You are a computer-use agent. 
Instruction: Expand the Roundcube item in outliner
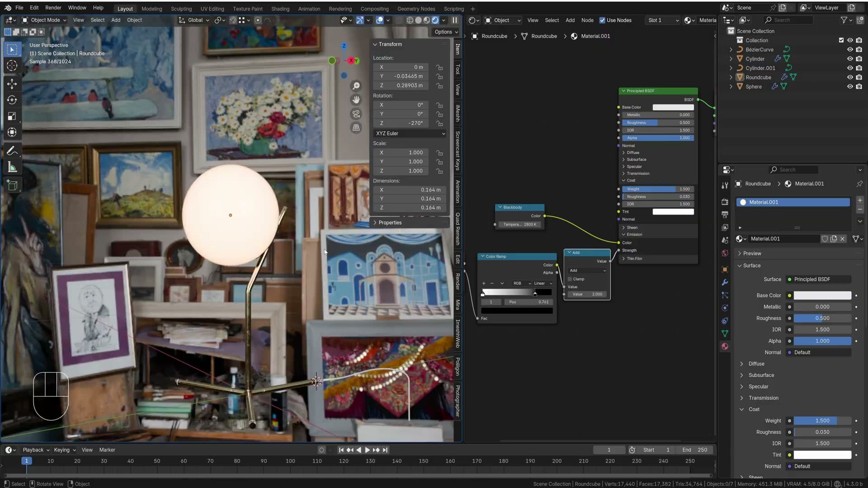pyautogui.click(x=731, y=77)
